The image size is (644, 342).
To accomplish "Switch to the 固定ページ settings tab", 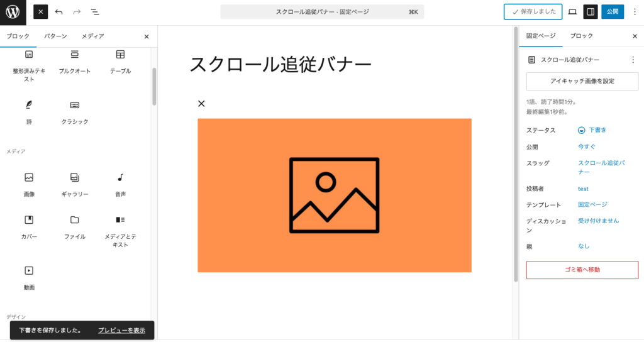I will click(x=540, y=36).
